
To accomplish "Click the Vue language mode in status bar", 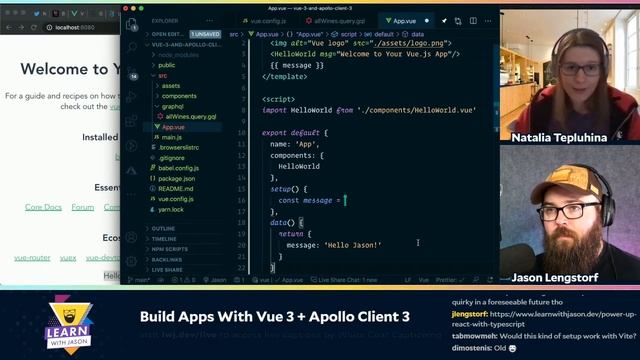I will pos(424,280).
